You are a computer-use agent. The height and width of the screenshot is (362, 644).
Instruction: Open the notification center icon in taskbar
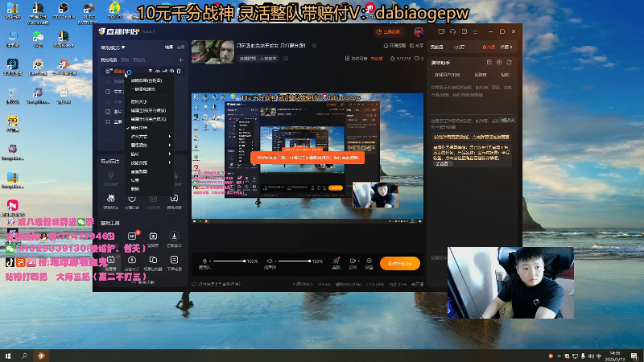pos(634,356)
